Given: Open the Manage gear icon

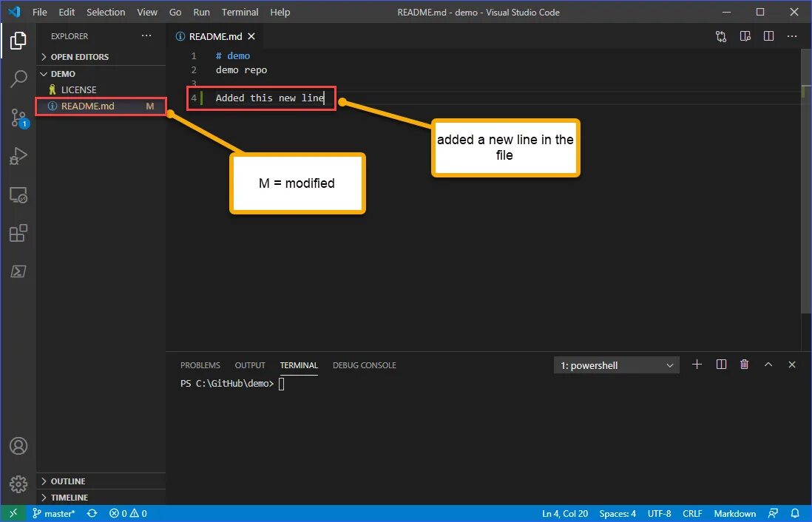Looking at the screenshot, I should (18, 484).
